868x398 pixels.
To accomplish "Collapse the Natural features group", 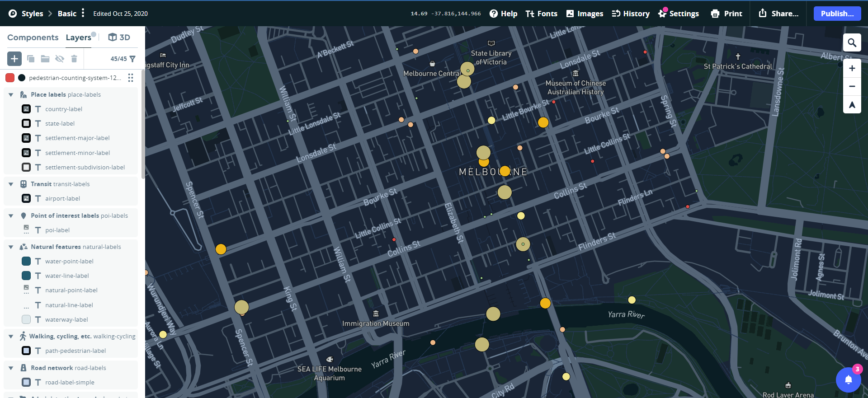I will (x=11, y=247).
